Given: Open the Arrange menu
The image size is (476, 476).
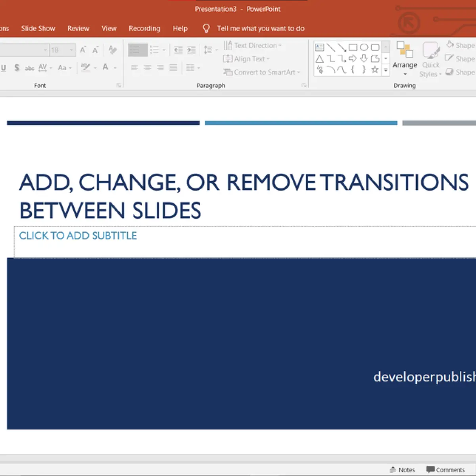Looking at the screenshot, I should click(x=405, y=59).
